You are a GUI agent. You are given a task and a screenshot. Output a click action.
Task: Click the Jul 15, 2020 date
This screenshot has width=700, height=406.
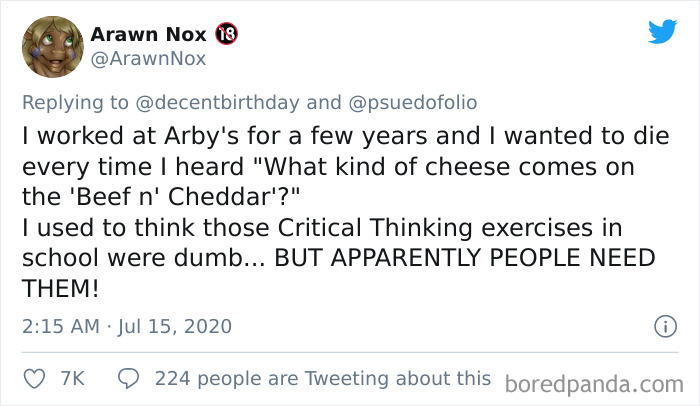point(176,326)
